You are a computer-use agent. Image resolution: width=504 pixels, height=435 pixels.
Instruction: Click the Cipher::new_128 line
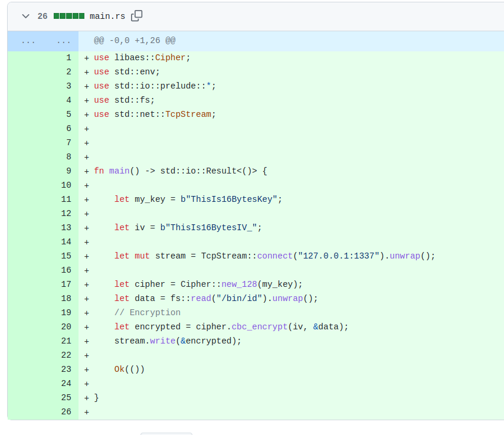pos(208,284)
